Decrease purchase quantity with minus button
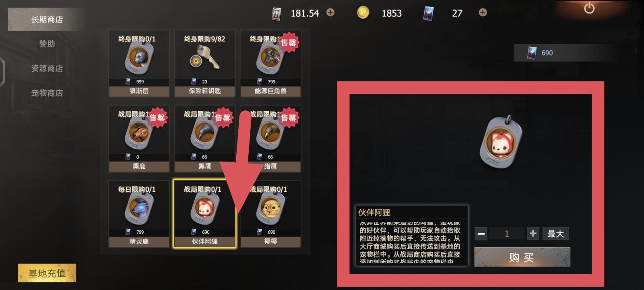Screen dimensions: 644x290 [481, 234]
